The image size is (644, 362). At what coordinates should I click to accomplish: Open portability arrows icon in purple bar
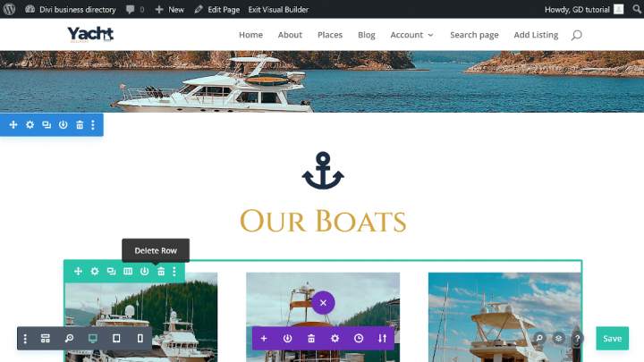383,338
